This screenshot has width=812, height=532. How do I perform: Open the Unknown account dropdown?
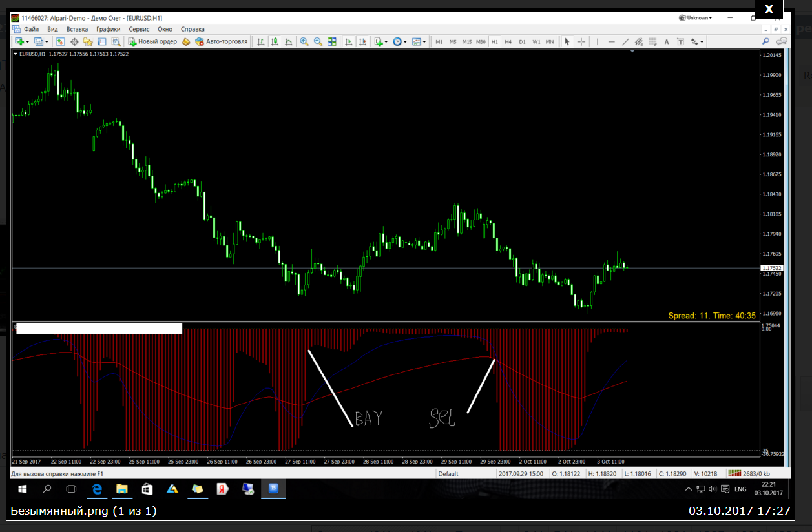[696, 18]
